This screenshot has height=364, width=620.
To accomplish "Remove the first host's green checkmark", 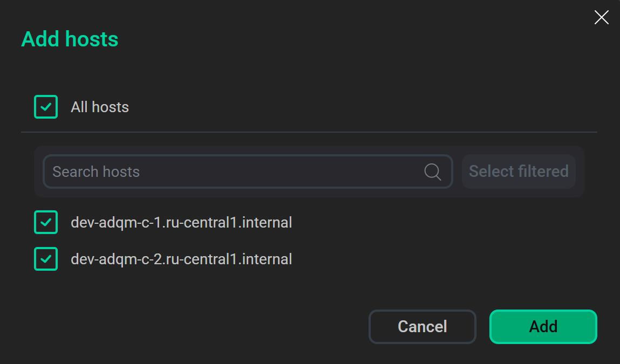I will pyautogui.click(x=46, y=222).
